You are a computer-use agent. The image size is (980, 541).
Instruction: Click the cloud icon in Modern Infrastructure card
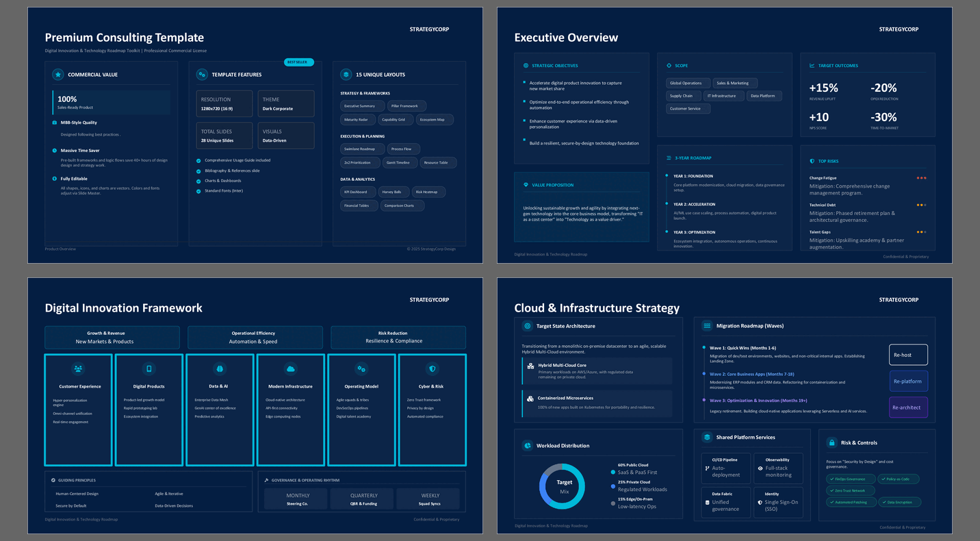click(290, 368)
